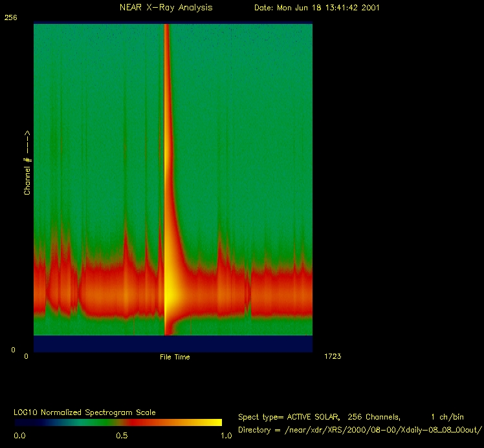This screenshot has width=484, height=448.
Task: Click the thin dark blue strip atop the plot
Action: point(173,23)
